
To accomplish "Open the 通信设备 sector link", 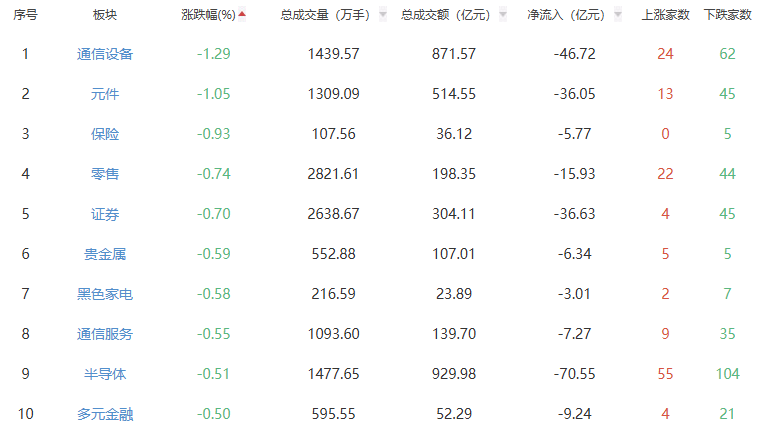I will click(x=104, y=54).
